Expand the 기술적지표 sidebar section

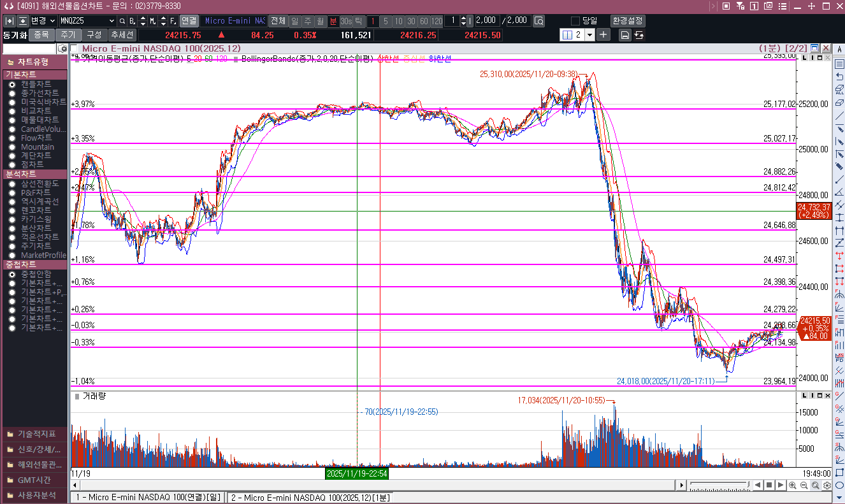35,434
